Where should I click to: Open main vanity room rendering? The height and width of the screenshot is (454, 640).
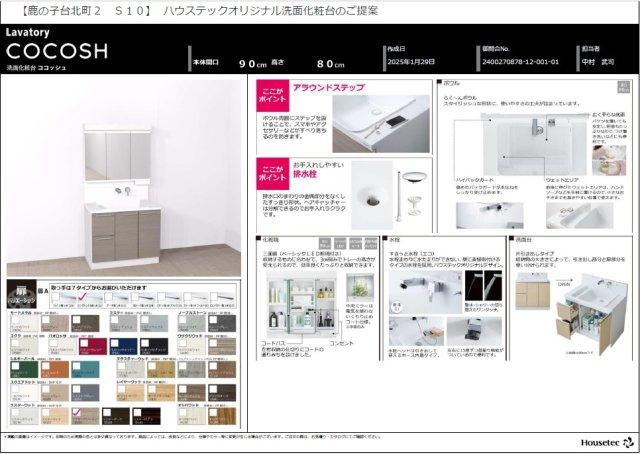click(x=124, y=178)
